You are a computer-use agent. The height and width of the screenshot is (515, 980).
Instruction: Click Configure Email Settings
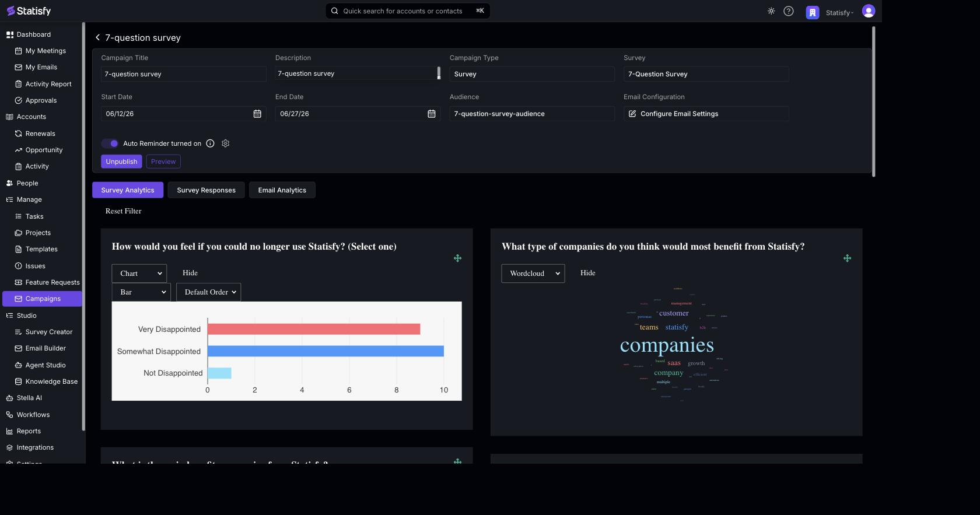coord(706,114)
